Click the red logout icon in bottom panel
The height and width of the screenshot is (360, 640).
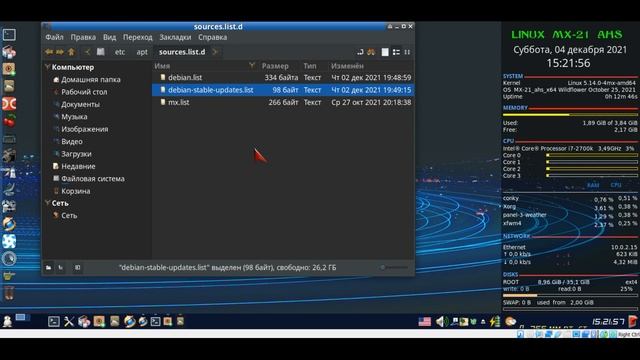click(x=633, y=322)
